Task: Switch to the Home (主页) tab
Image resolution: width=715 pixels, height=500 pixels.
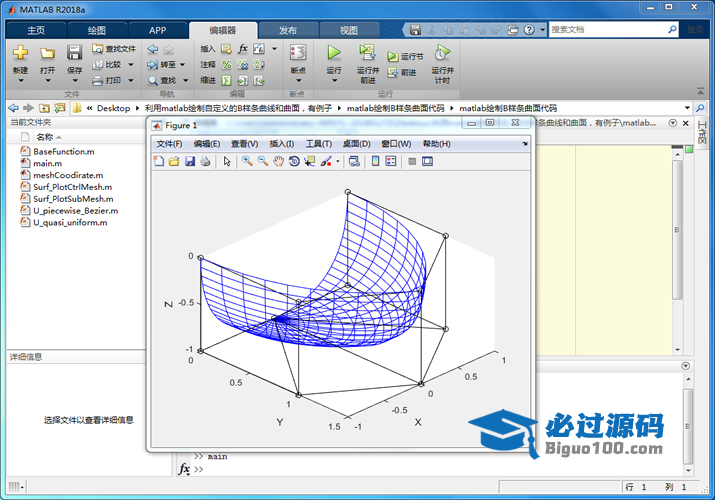Action: [36, 31]
